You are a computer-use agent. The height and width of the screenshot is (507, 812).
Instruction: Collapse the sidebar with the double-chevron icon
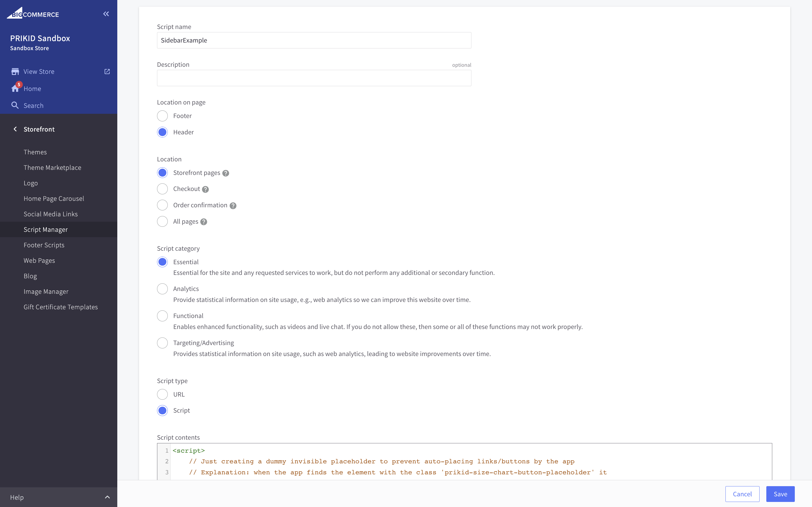(x=106, y=14)
